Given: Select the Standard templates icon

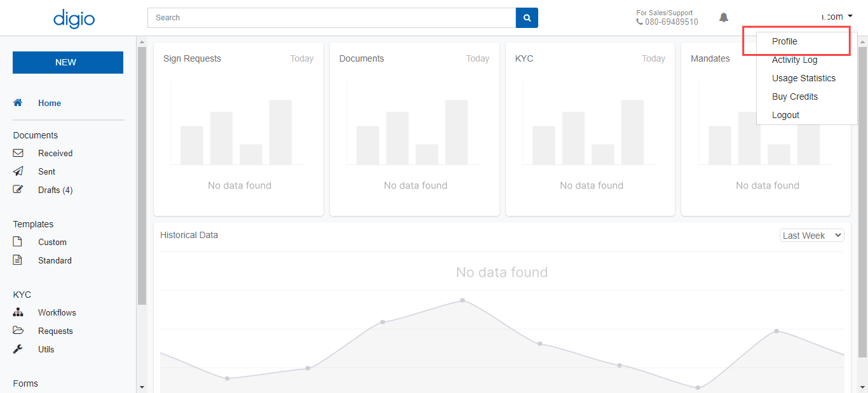Looking at the screenshot, I should coord(18,260).
